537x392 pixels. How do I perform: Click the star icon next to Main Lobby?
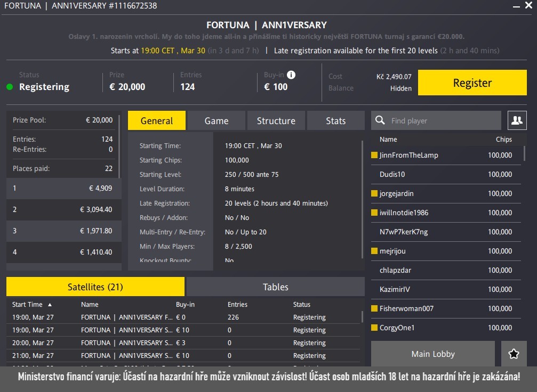(514, 353)
